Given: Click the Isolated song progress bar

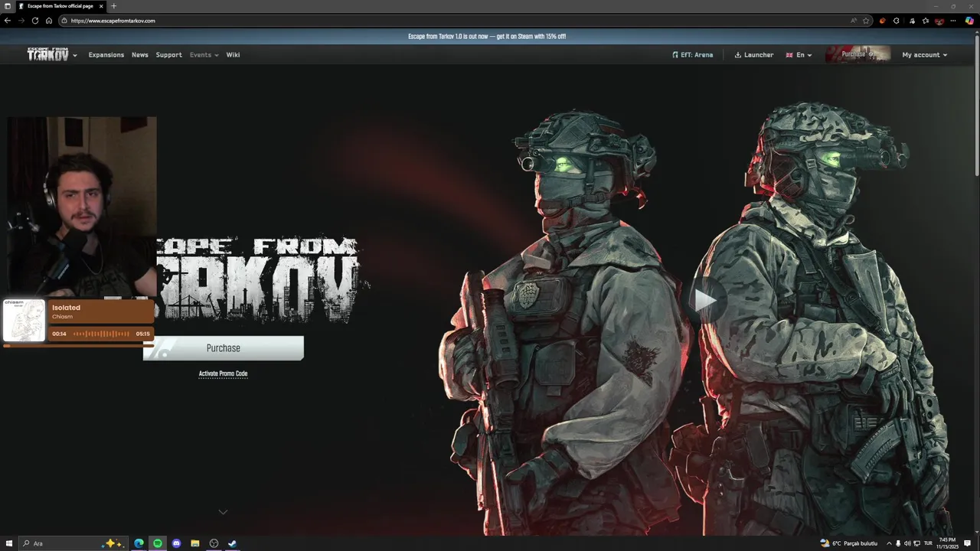Looking at the screenshot, I should (78, 346).
